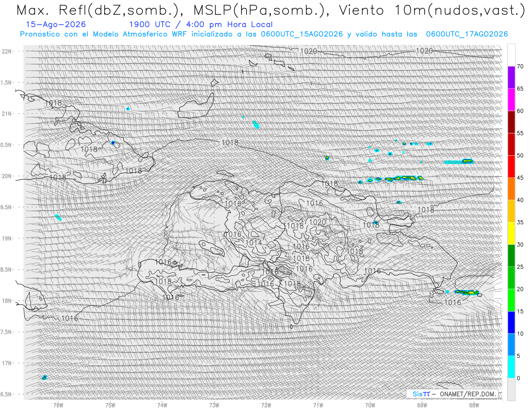Pick the dark green 25-30 dBZ swatch
Screen dimensions: 532x411
tap(511, 255)
